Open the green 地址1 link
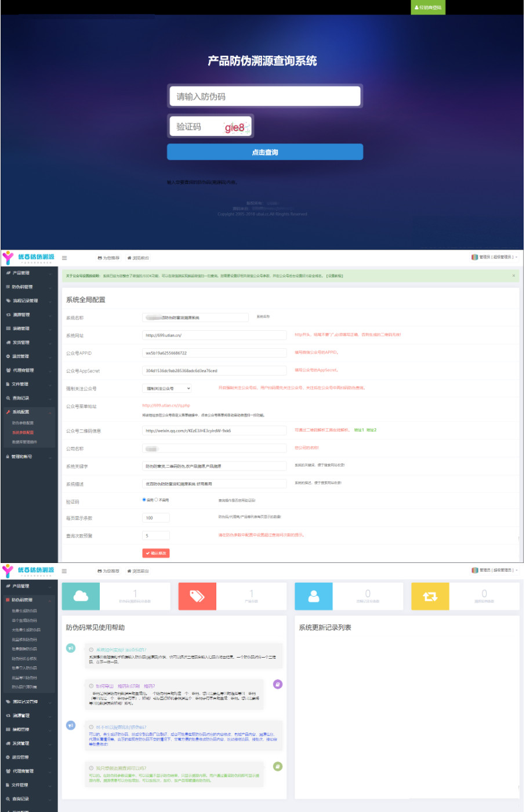The width and height of the screenshot is (526, 812). (360, 430)
